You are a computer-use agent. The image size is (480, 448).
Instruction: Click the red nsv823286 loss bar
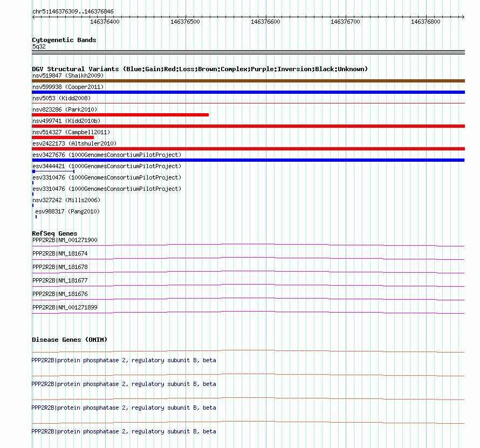tap(120, 115)
